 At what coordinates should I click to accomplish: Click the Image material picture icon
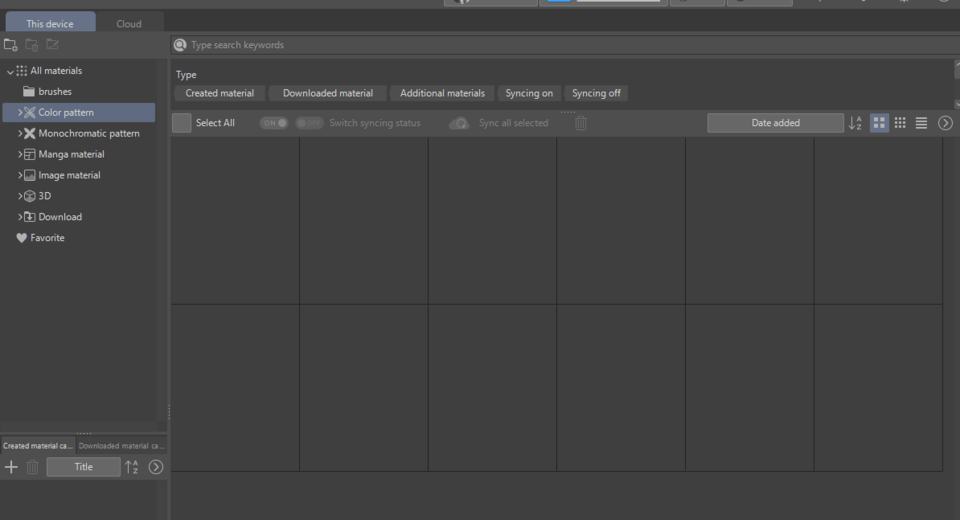pyautogui.click(x=29, y=175)
